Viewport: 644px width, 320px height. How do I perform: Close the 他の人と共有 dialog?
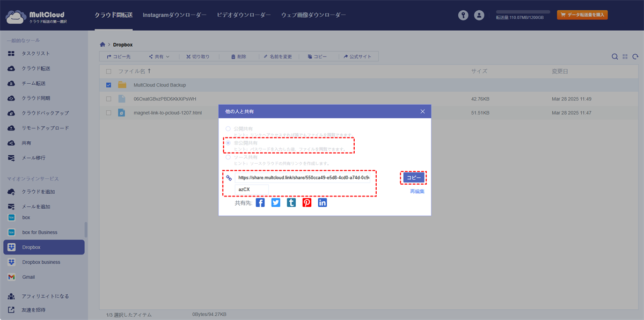point(422,111)
